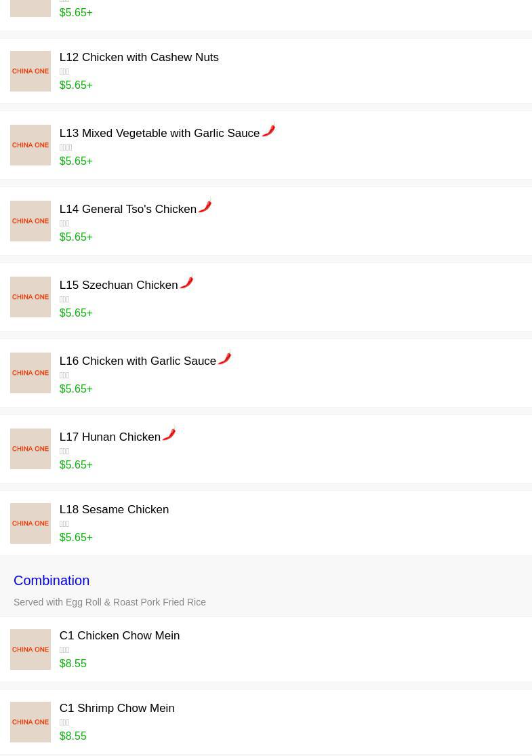The image size is (532, 756).
Task: Click the spicy pepper icon beside L13
Action: [x=268, y=130]
